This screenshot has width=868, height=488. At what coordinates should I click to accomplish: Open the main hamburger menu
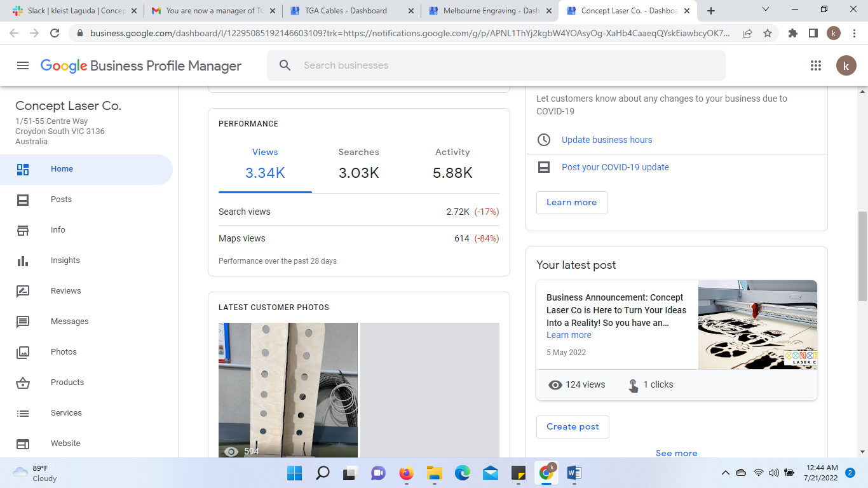point(23,65)
